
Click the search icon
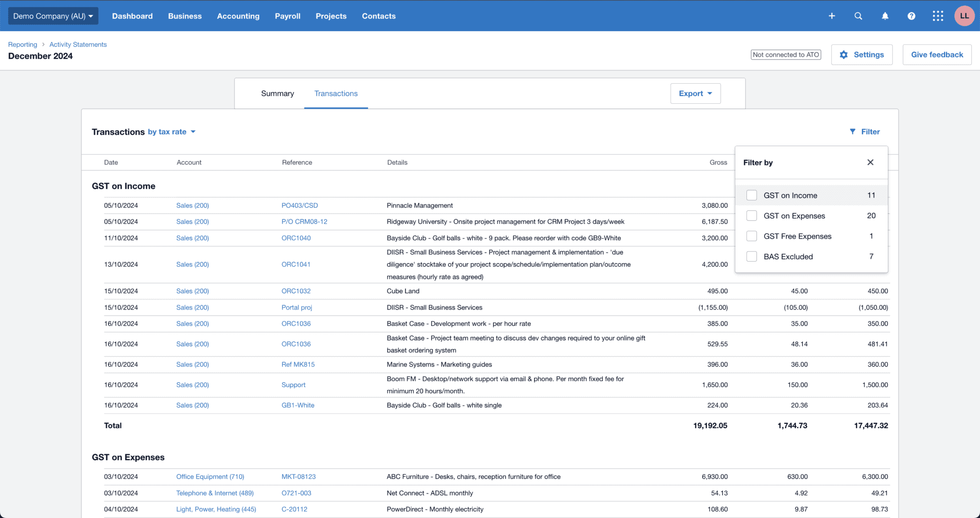pyautogui.click(x=858, y=16)
